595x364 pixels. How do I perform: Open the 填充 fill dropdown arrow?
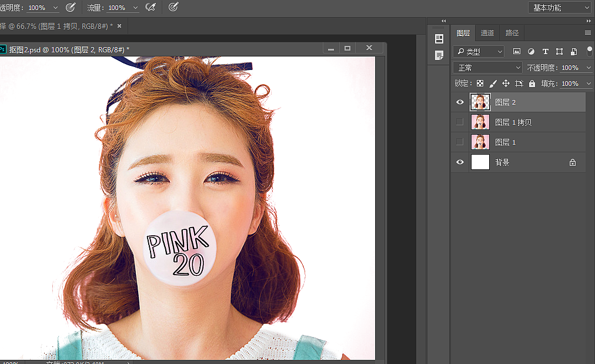[589, 84]
